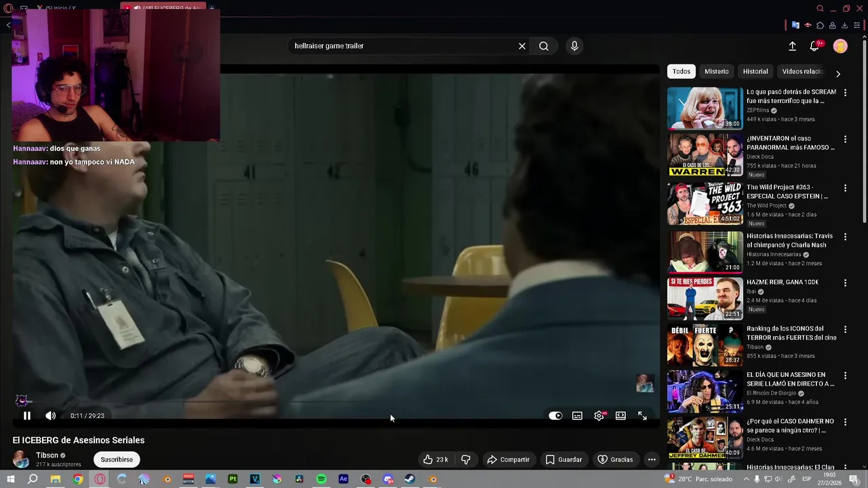Open the browser extensions puzzle icon
This screenshot has height=488, width=868.
820,25
